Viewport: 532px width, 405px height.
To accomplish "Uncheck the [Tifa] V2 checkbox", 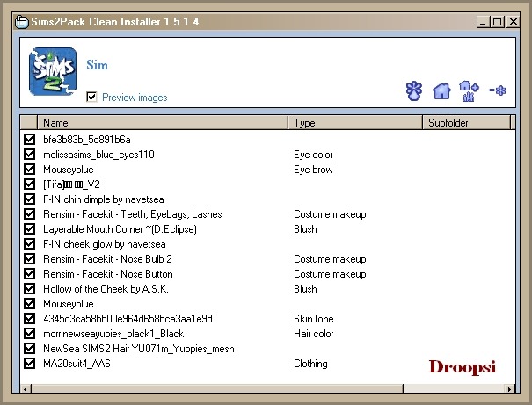I will 30,184.
